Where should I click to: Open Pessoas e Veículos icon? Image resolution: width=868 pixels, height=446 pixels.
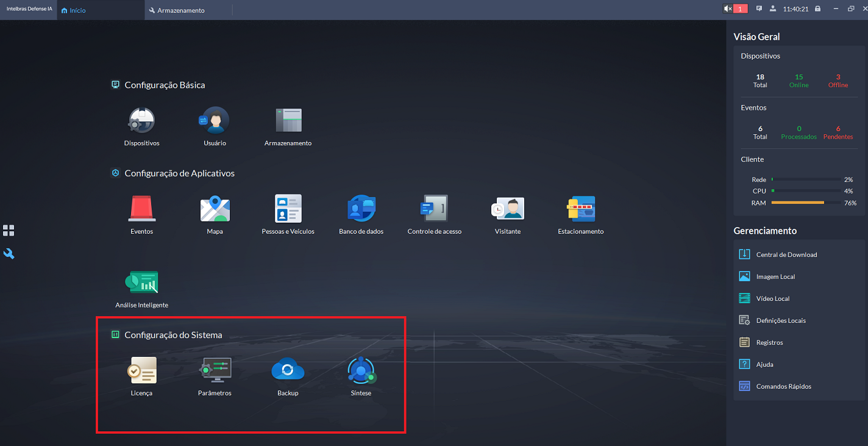288,209
